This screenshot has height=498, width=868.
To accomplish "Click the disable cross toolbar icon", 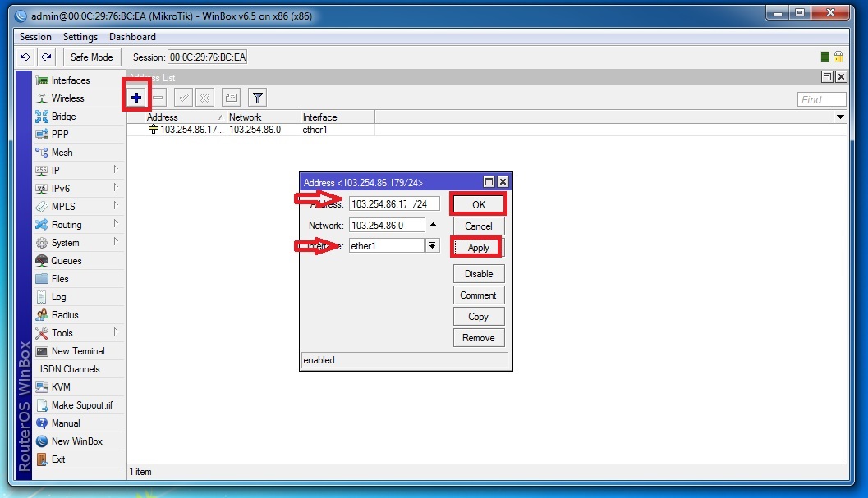I will coord(204,98).
